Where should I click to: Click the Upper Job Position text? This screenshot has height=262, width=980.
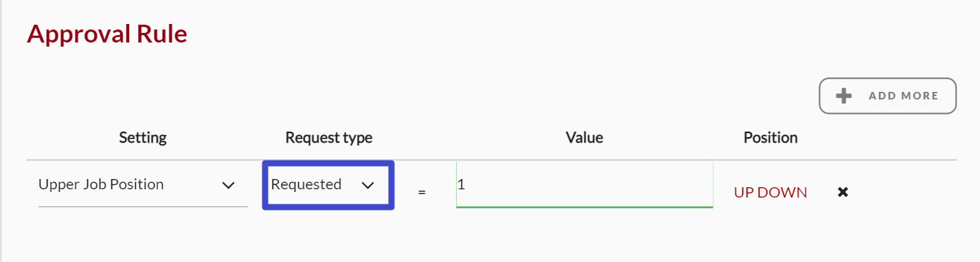point(101,184)
